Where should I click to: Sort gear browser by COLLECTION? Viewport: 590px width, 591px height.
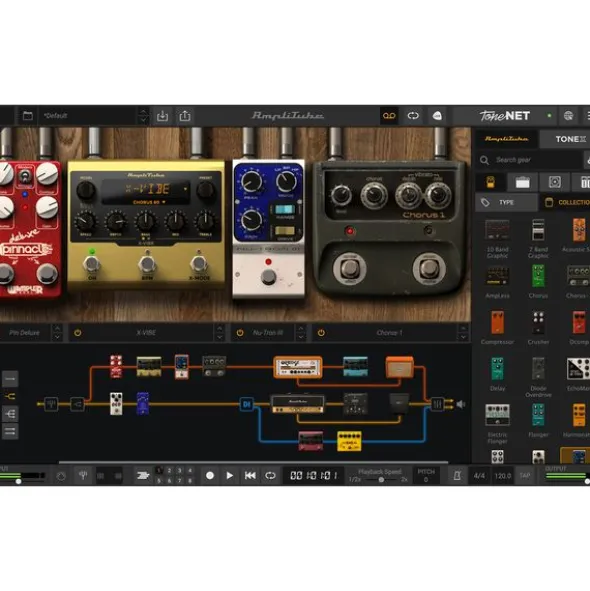565,203
